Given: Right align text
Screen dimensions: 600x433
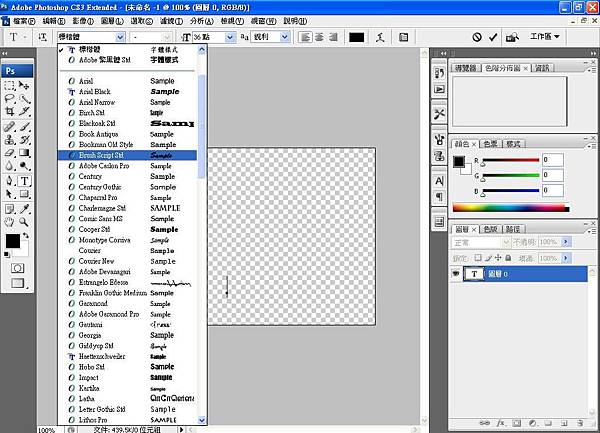Looking at the screenshot, I should pyautogui.click(x=333, y=37).
